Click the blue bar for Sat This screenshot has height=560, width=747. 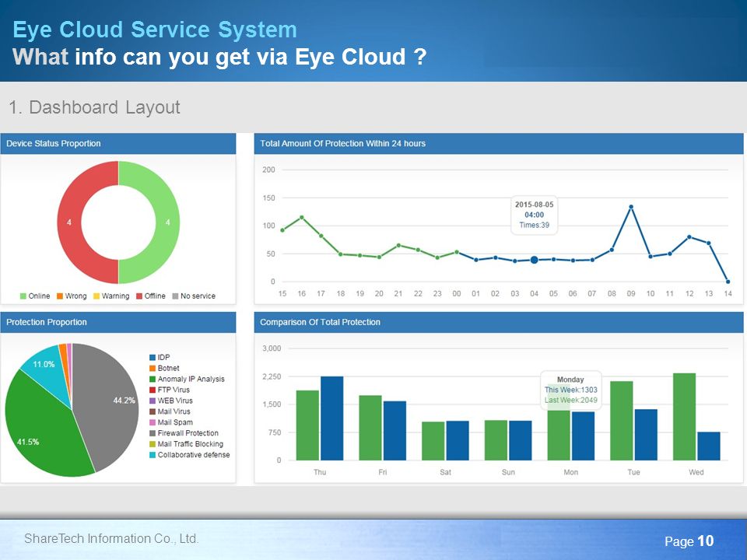[458, 440]
